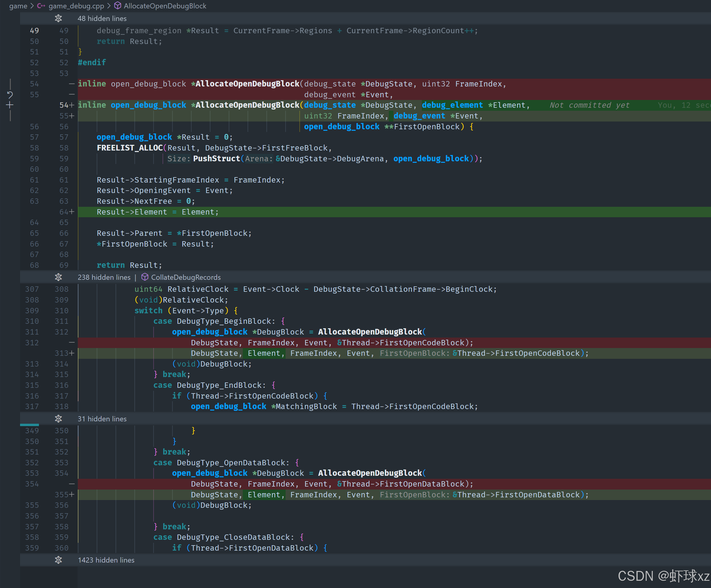The image size is (711, 588).
Task: Click the revert change arrow icon
Action: [x=10, y=95]
